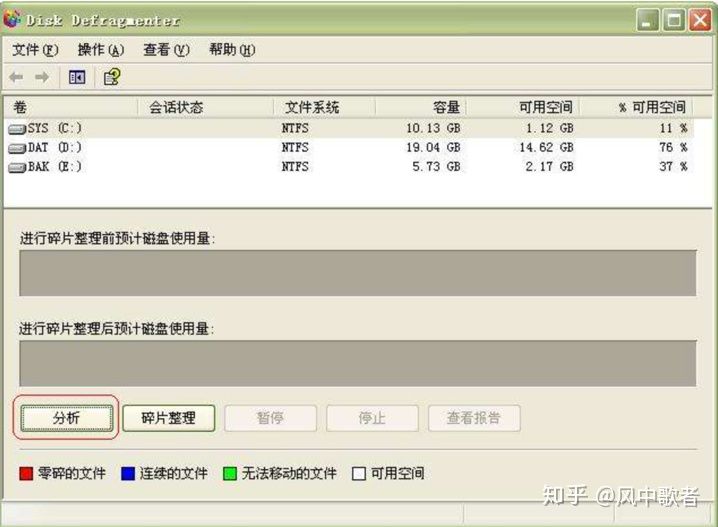This screenshot has width=718, height=527.
Task: Click the 卷 column header
Action: coord(71,108)
